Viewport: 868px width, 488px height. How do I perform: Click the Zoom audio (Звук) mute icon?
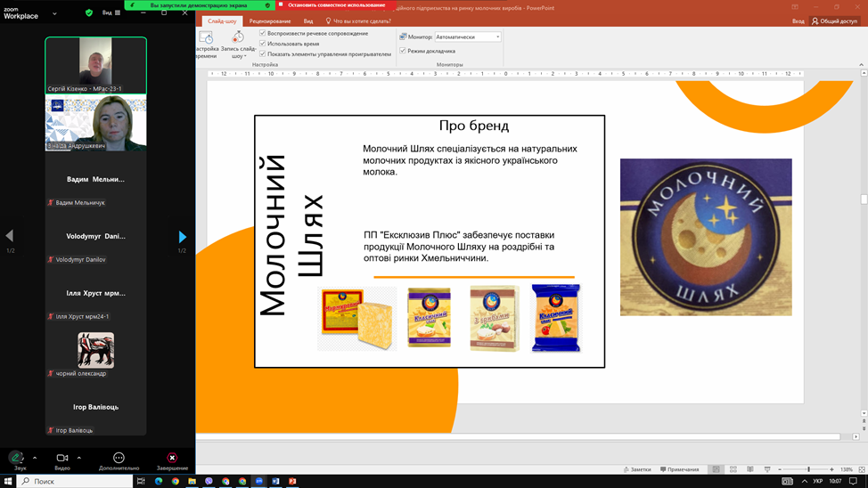click(16, 458)
